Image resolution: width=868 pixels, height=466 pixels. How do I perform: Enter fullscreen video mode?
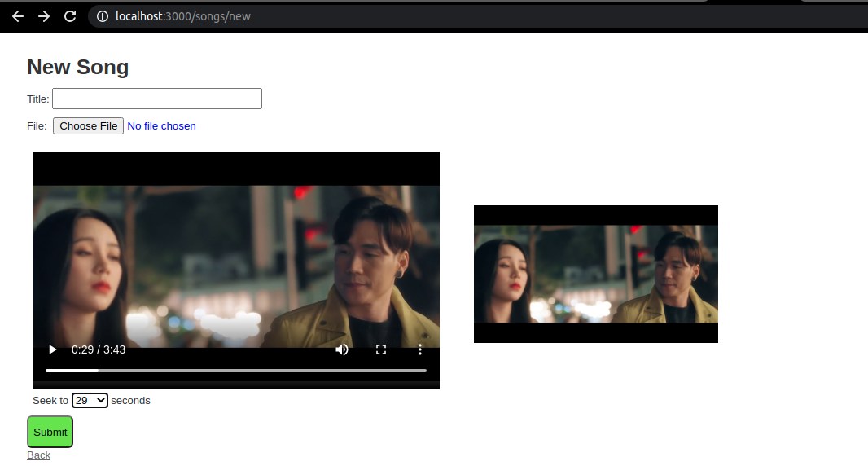[x=381, y=349]
